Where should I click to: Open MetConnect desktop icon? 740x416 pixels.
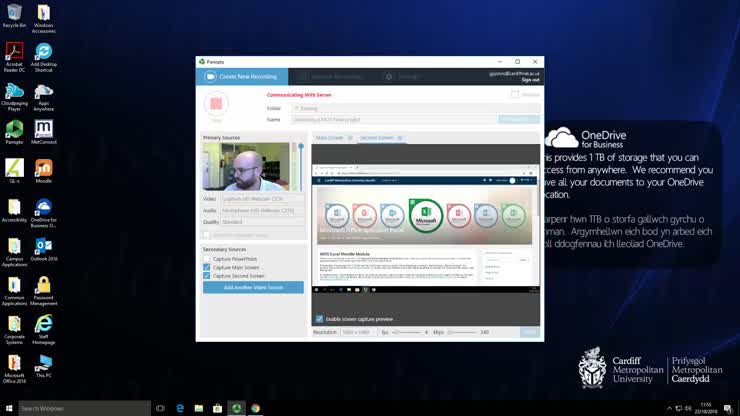click(x=44, y=130)
